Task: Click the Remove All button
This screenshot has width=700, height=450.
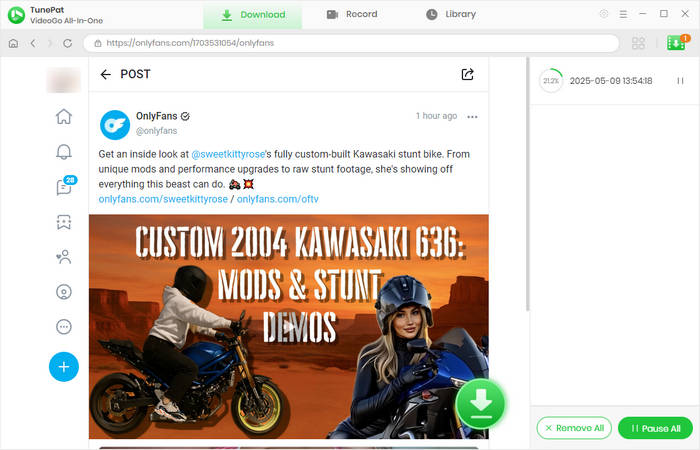Action: 574,428
